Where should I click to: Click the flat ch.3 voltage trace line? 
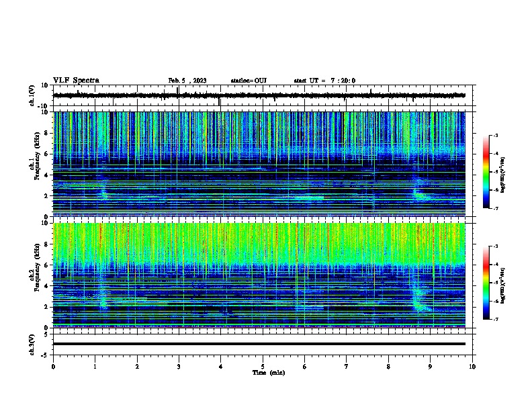259,344
